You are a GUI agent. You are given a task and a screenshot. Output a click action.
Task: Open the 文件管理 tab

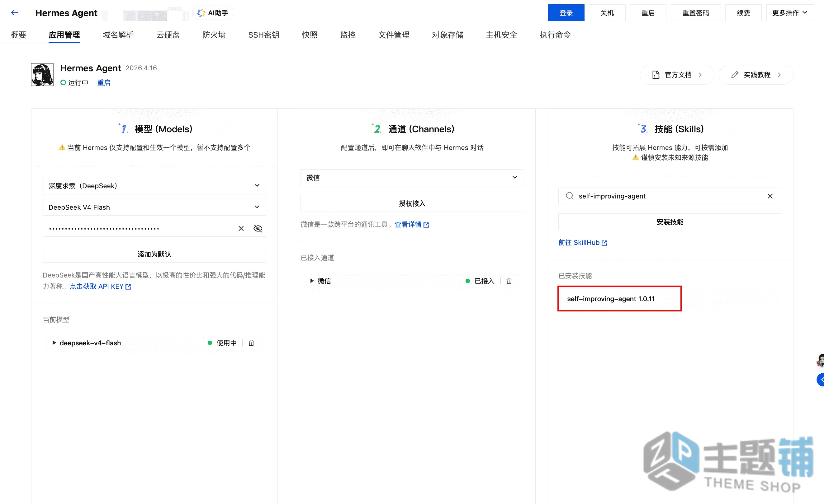tap(394, 35)
